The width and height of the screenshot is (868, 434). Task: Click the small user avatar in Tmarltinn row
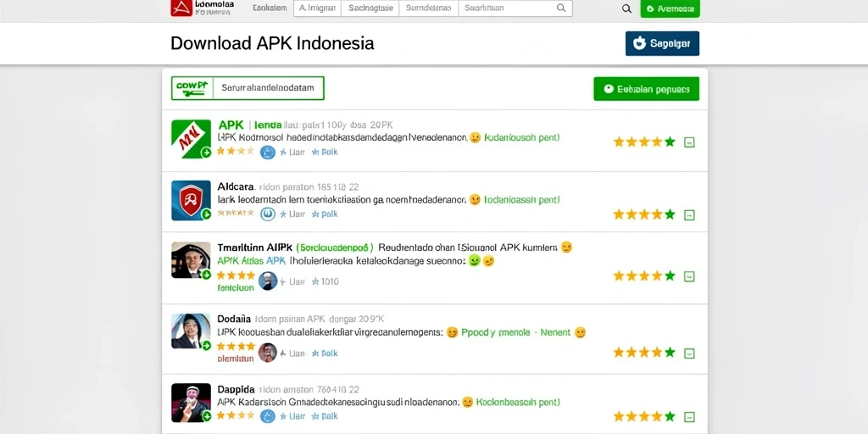pyautogui.click(x=268, y=281)
